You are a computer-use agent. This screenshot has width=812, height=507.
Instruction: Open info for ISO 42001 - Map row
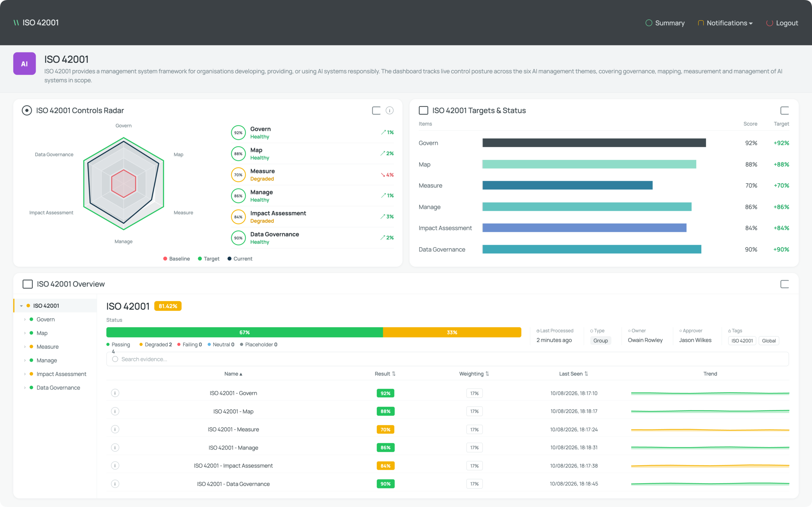[115, 411]
